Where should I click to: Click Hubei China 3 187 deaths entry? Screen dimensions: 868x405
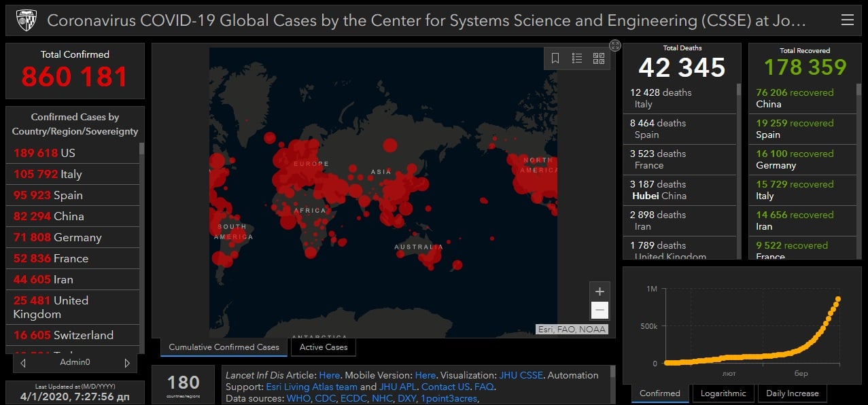point(680,190)
